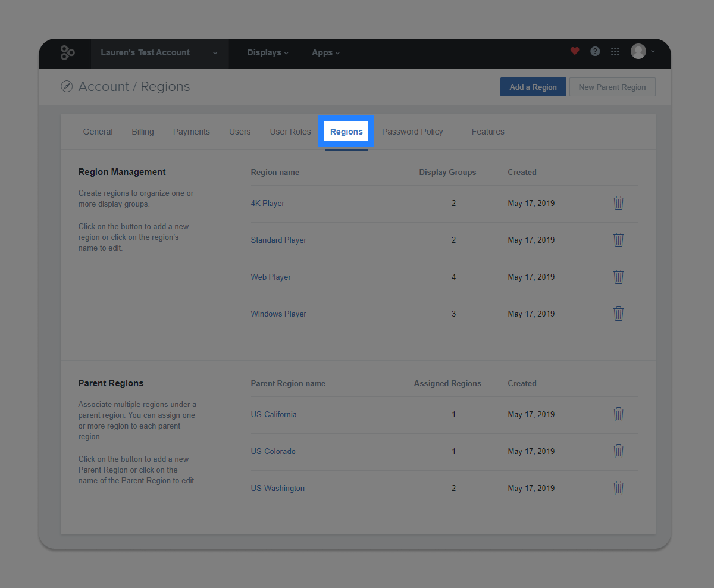Delete the US-California parent region

619,414
